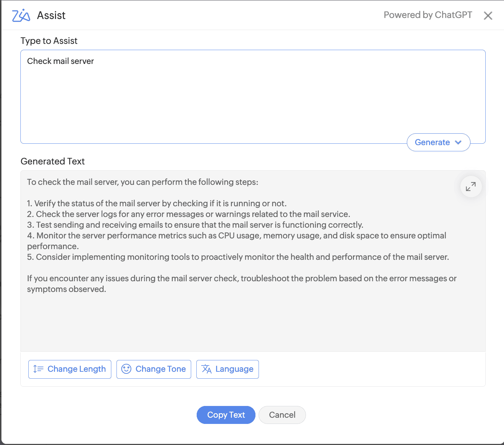This screenshot has height=445, width=504.
Task: Click the 'Check mail server' prompt text
Action: [60, 61]
